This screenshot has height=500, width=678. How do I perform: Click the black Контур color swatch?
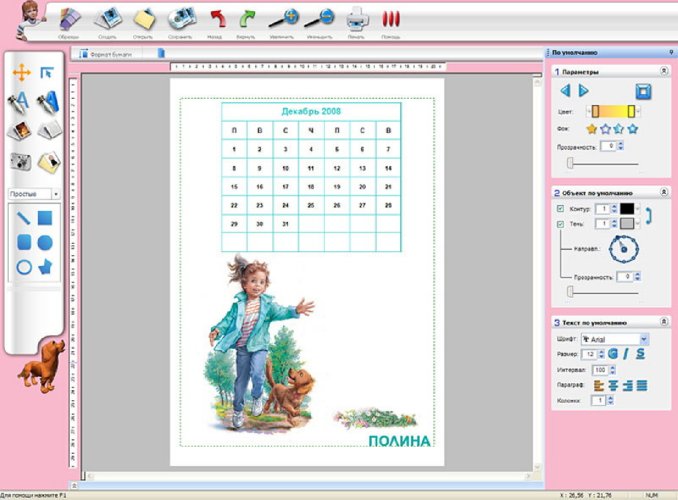(627, 208)
